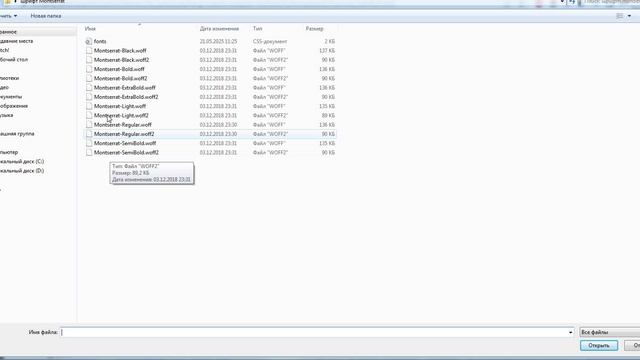Select the file name Montserrat-Bold.woff2
640x360 pixels.
[121, 78]
